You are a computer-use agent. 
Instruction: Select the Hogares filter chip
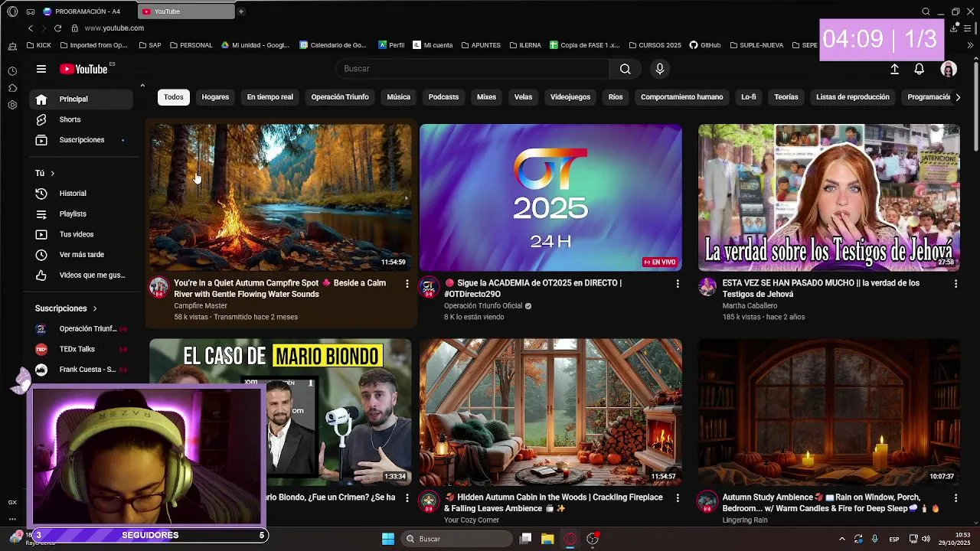215,97
